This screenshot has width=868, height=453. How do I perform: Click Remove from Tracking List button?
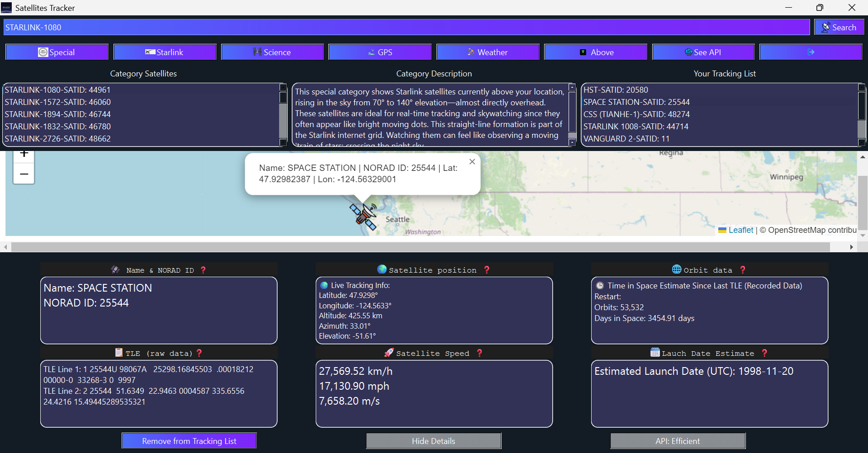(189, 441)
